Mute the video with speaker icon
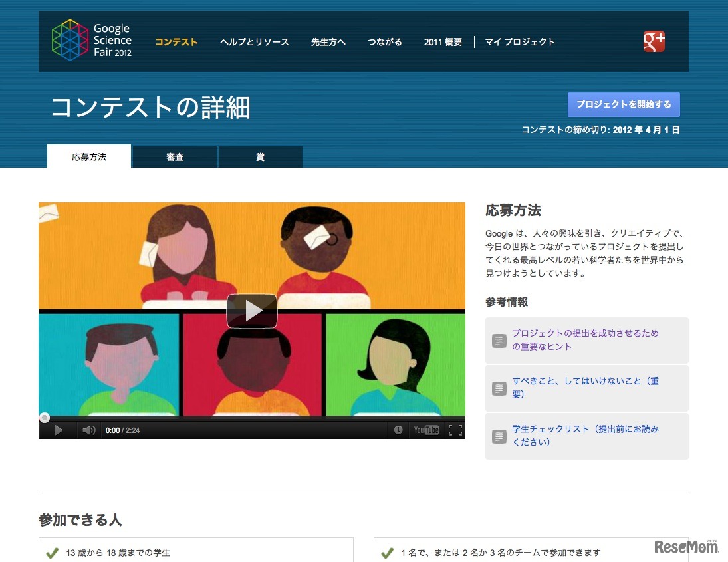Viewport: 728px width, 562px height. (x=88, y=430)
